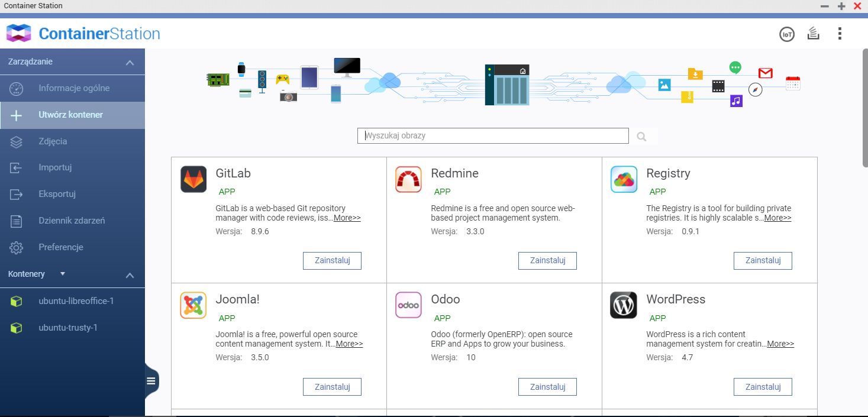868x417 pixels.
Task: Click the WordPress app icon
Action: tap(624, 305)
